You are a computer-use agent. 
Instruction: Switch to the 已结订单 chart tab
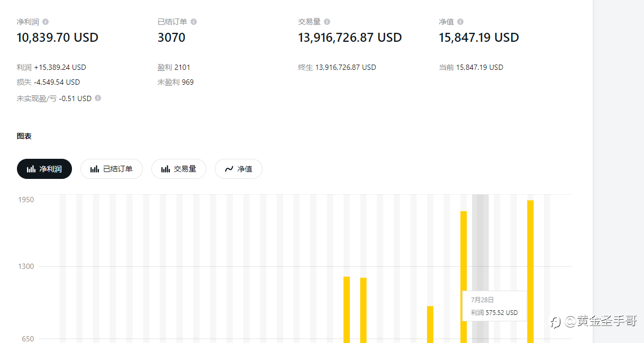tap(111, 169)
